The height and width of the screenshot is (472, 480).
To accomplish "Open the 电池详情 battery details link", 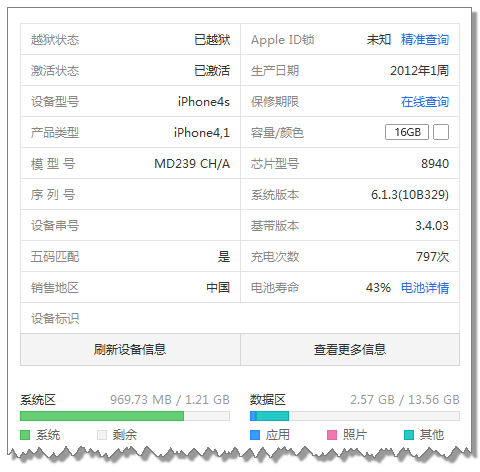I will pyautogui.click(x=425, y=288).
